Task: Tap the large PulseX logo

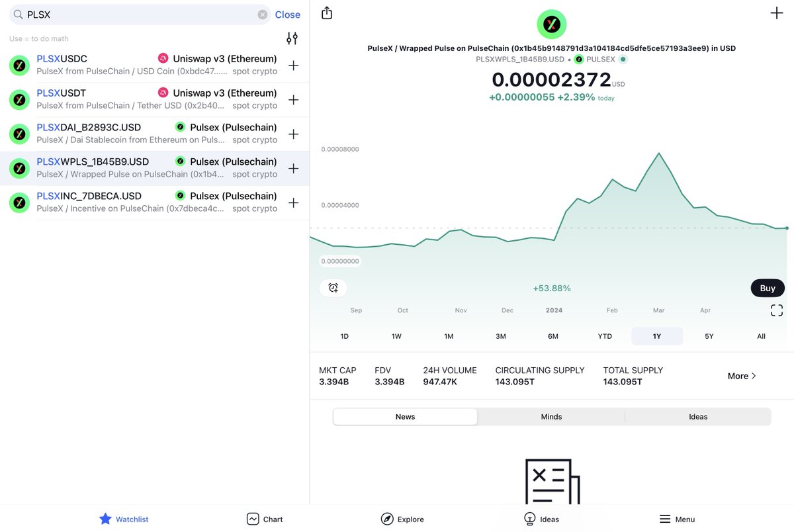Action: pos(552,24)
